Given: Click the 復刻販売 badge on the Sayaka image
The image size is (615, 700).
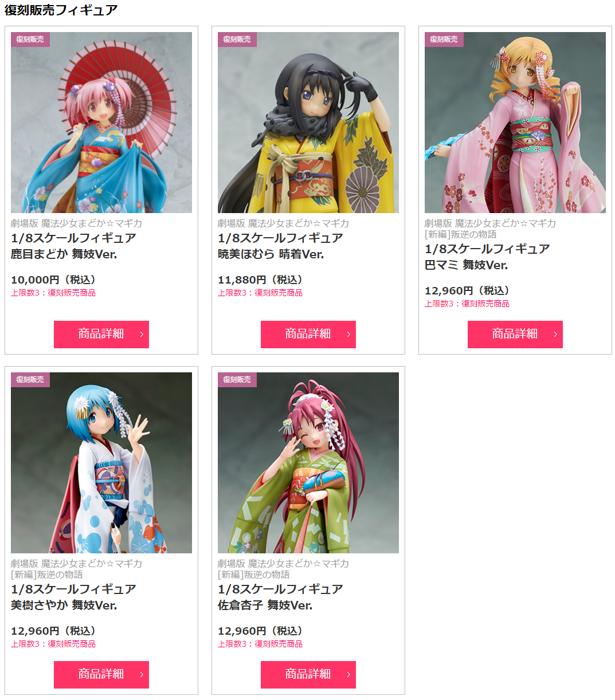Looking at the screenshot, I should (x=30, y=380).
